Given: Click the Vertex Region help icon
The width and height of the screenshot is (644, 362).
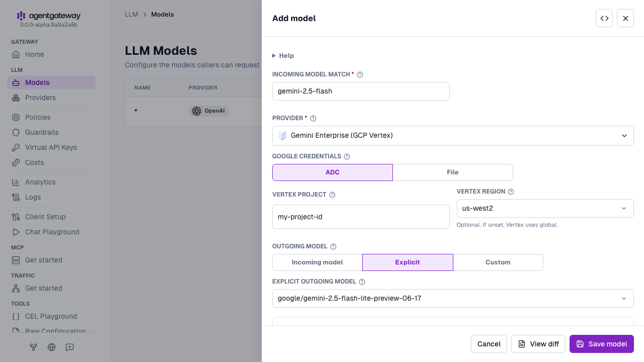Looking at the screenshot, I should pyautogui.click(x=511, y=192).
